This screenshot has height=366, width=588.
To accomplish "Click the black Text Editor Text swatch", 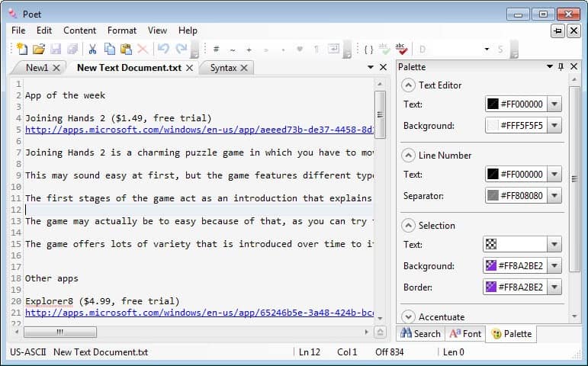I will pos(493,104).
